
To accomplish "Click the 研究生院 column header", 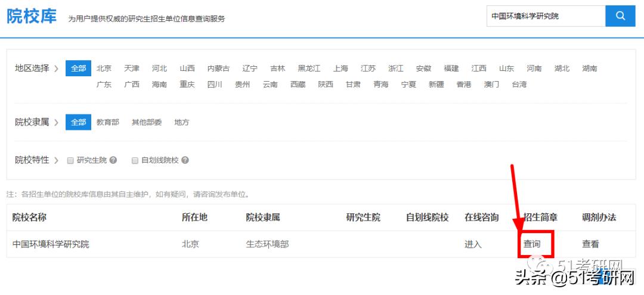I will click(364, 217).
